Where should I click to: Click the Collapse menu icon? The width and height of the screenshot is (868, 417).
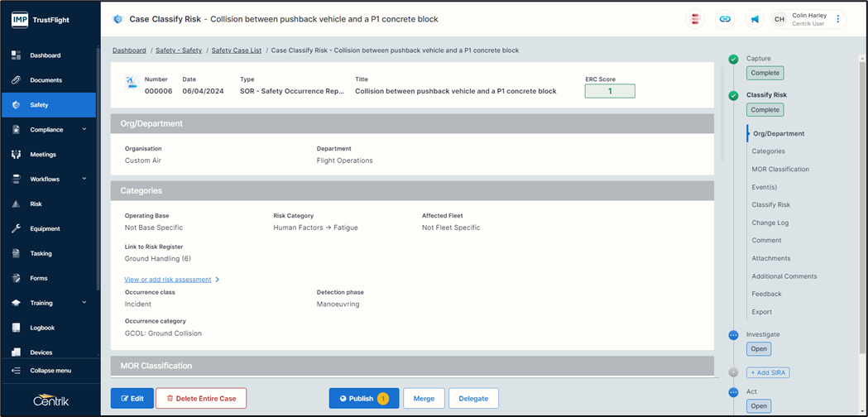pos(16,371)
